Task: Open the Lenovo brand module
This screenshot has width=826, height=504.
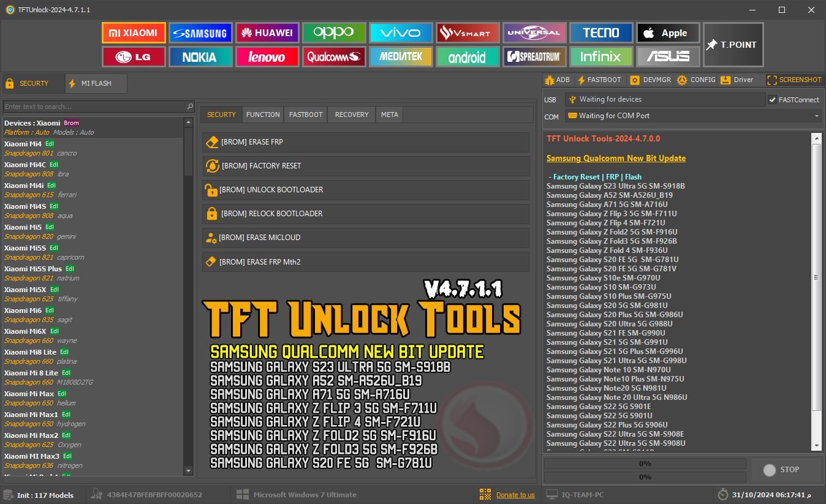Action: pyautogui.click(x=267, y=57)
